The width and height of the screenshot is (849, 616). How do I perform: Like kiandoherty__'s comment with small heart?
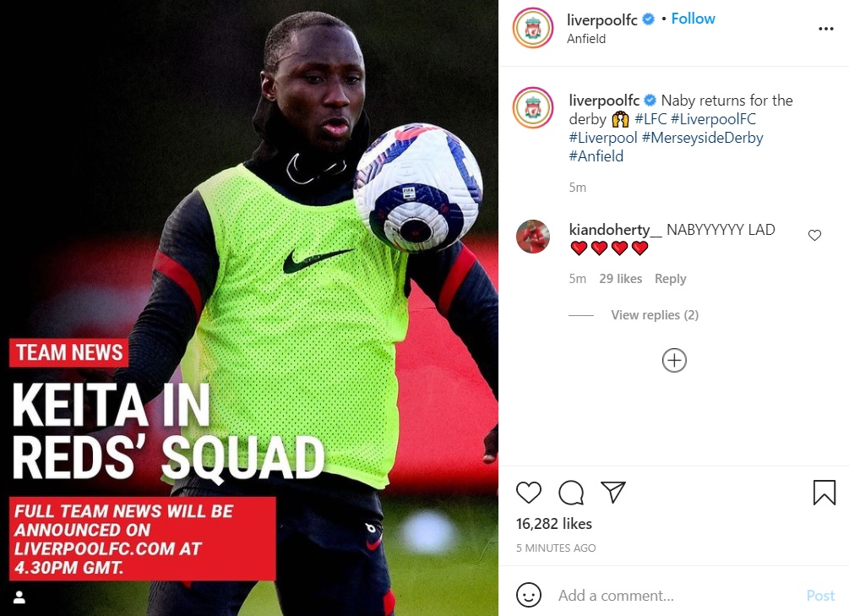click(x=814, y=235)
